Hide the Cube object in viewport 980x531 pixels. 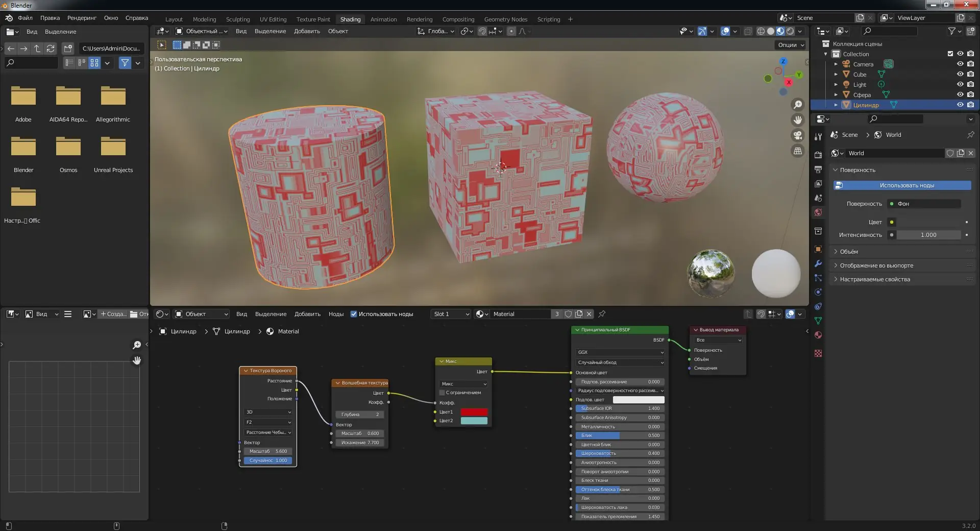960,75
